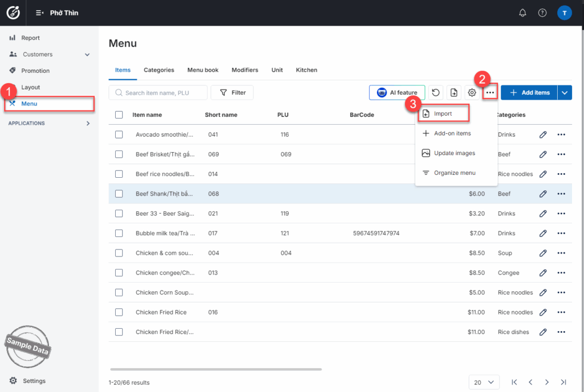Tick the Avocado smoothie checkbox
584x392 pixels.
point(119,134)
